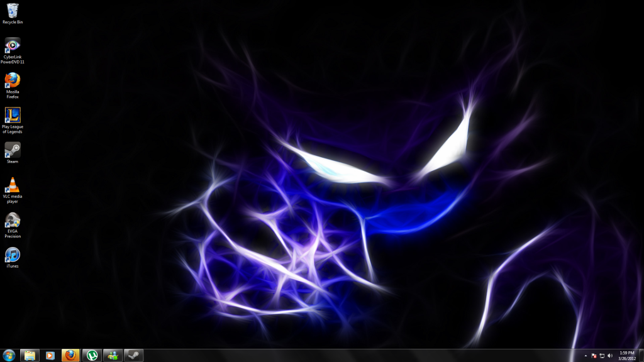Launch Windows Media Player from the taskbar
Viewport: 644px width, 362px height.
(50, 356)
